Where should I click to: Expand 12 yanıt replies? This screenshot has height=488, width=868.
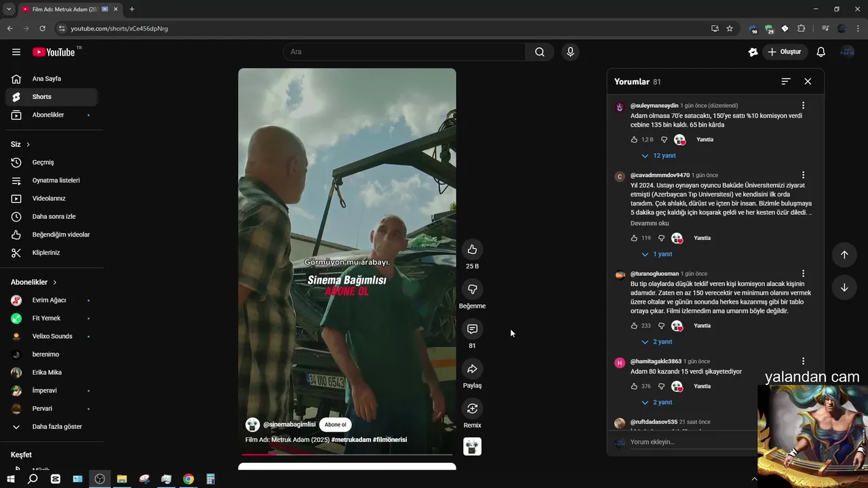[x=658, y=156]
